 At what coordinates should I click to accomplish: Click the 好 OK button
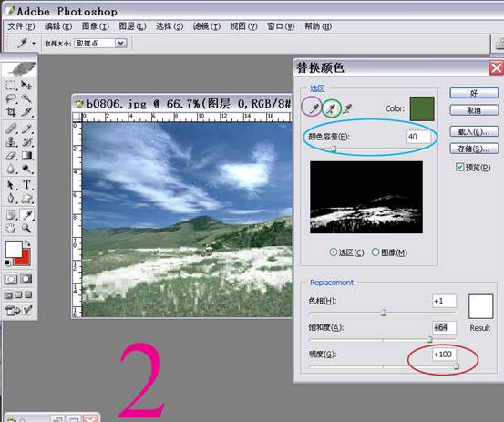(x=474, y=93)
